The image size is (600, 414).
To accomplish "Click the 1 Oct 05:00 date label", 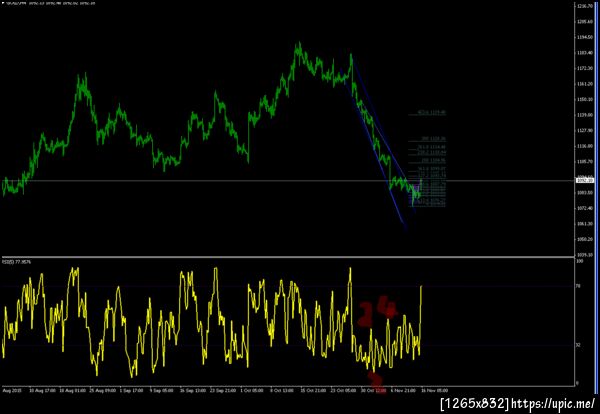I will [x=252, y=391].
